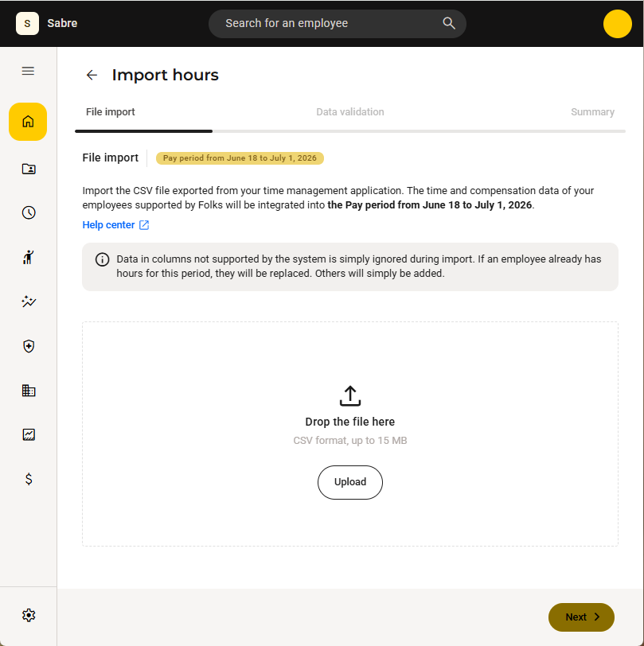The height and width of the screenshot is (646, 644).
Task: Open the hamburger menu in sidebar
Action: [x=28, y=71]
